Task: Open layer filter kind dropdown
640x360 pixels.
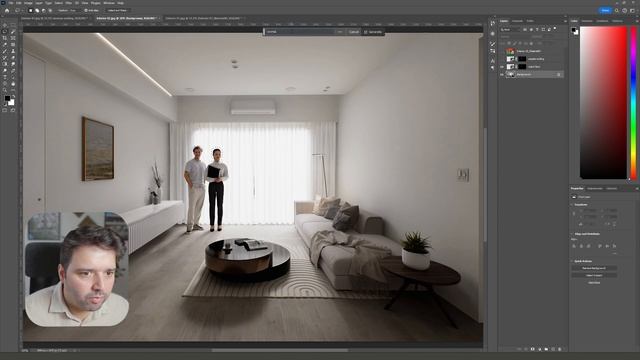Action: [510, 29]
